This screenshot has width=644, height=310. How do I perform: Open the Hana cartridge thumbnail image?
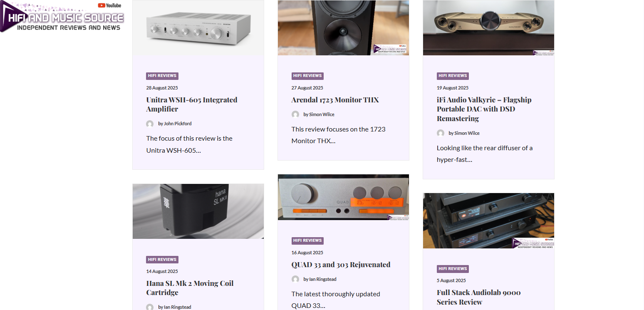[x=198, y=211]
